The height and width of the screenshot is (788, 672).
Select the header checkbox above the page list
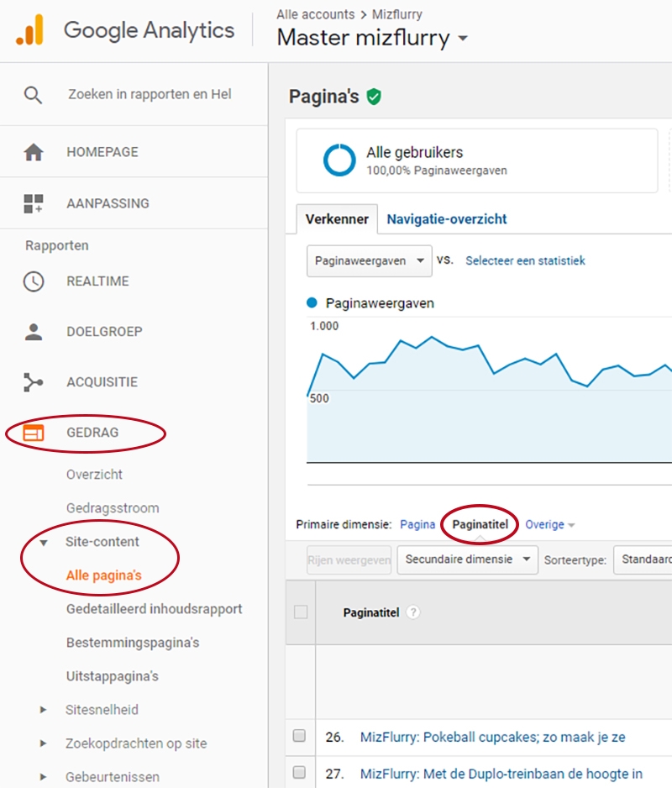point(300,612)
